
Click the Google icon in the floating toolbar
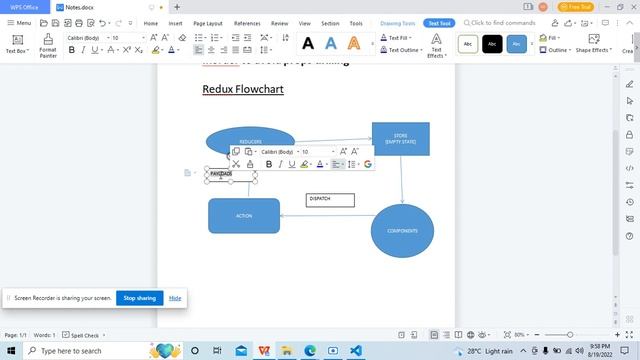click(367, 164)
